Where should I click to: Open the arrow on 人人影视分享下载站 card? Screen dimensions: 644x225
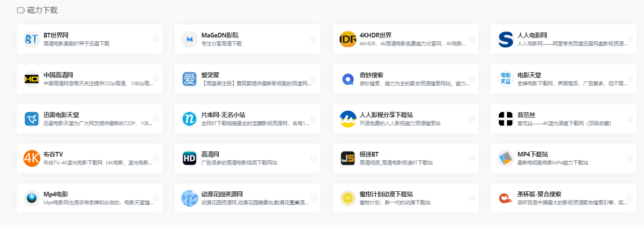(x=472, y=119)
